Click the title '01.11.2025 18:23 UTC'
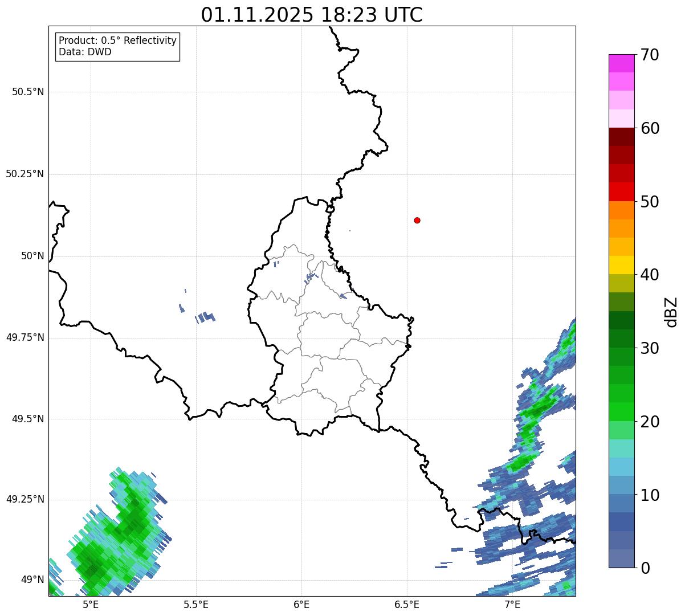Screen dimensions: 685x616 pyautogui.click(x=312, y=14)
